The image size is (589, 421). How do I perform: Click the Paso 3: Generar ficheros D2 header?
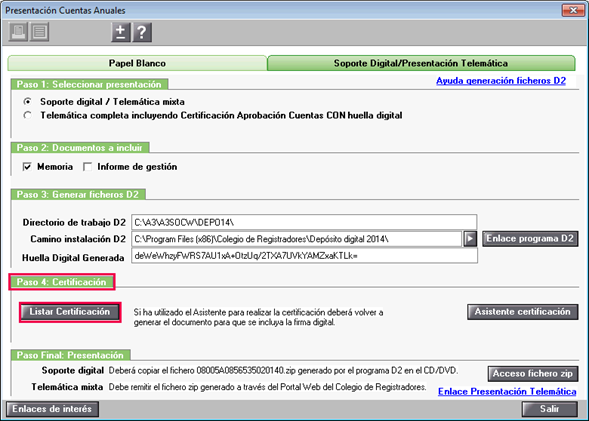pos(78,195)
